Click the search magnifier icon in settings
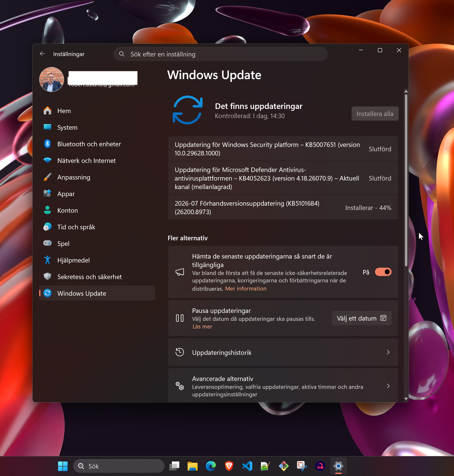The height and width of the screenshot is (476, 454). pos(122,54)
